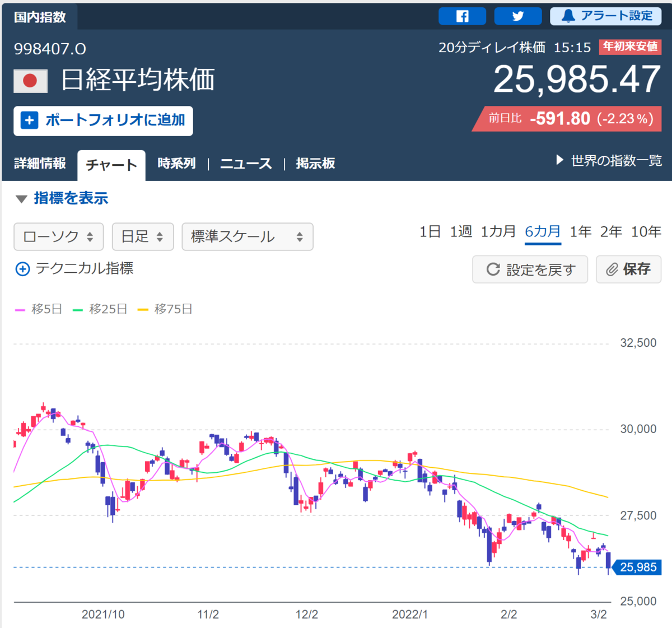Screen dimensions: 672x628
Task: Click the 32,500 price axis label
Action: click(638, 343)
